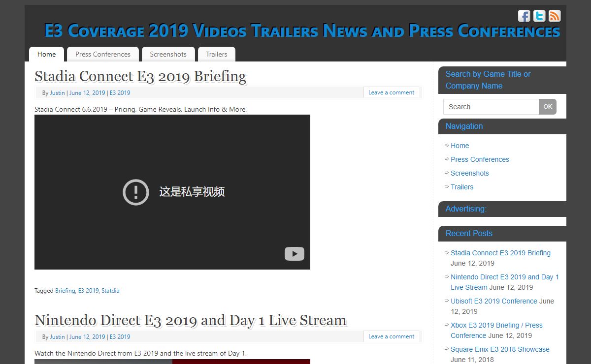Leave a comment on Stadia Connect post

[391, 92]
